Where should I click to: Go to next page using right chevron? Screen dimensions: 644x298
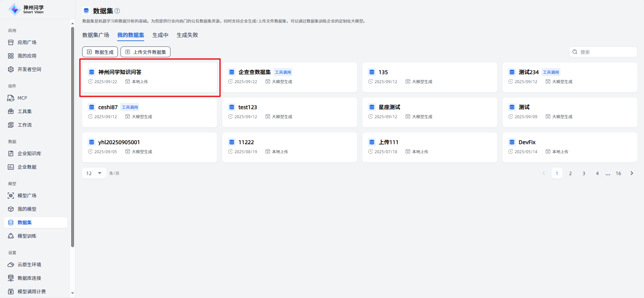632,173
